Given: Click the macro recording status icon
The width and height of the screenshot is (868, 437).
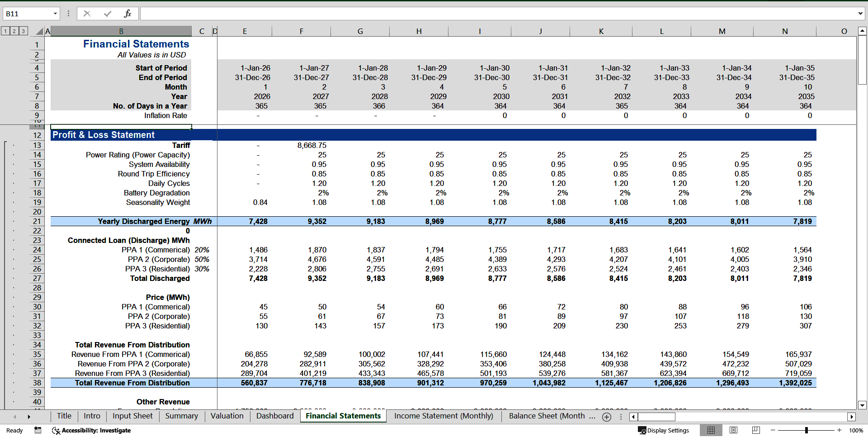Looking at the screenshot, I should coord(38,430).
